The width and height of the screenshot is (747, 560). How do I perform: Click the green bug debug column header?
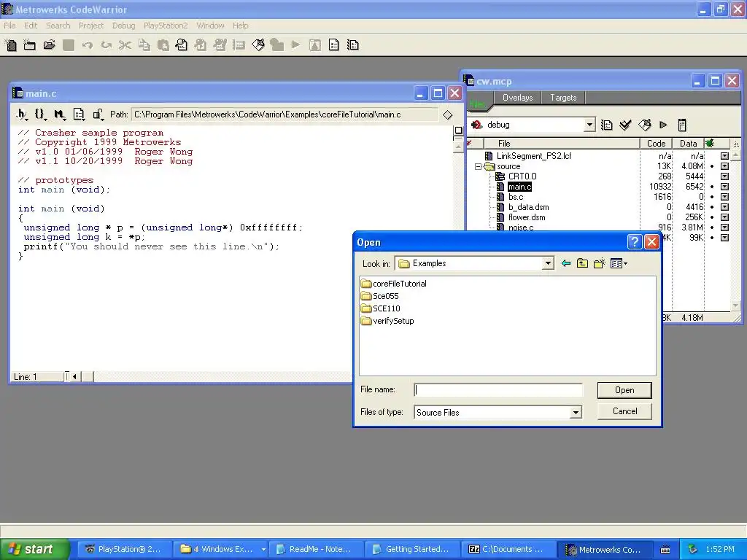(710, 143)
